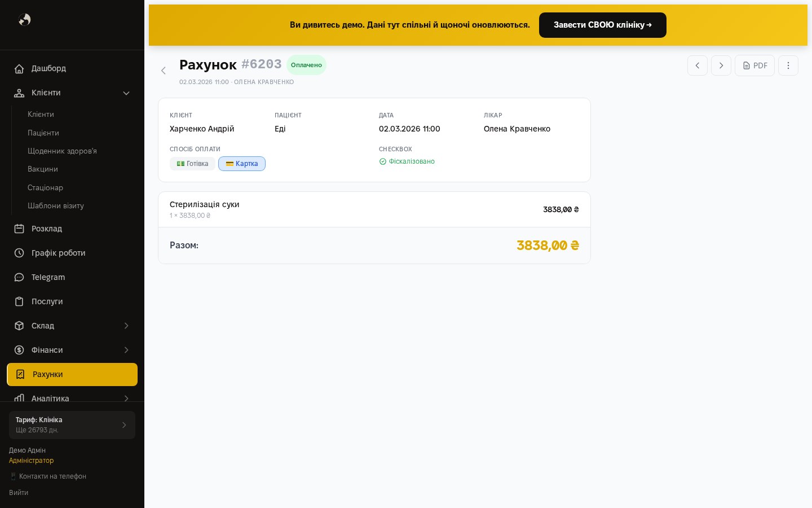The image size is (812, 508).
Task: Open Шаблони візиту submenu item
Action: pyautogui.click(x=56, y=205)
